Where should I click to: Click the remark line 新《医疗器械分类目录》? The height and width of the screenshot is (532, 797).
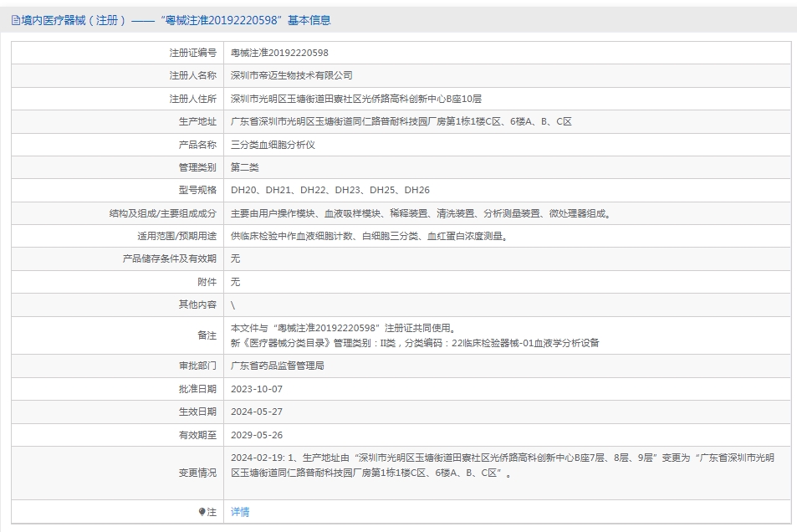pyautogui.click(x=415, y=343)
